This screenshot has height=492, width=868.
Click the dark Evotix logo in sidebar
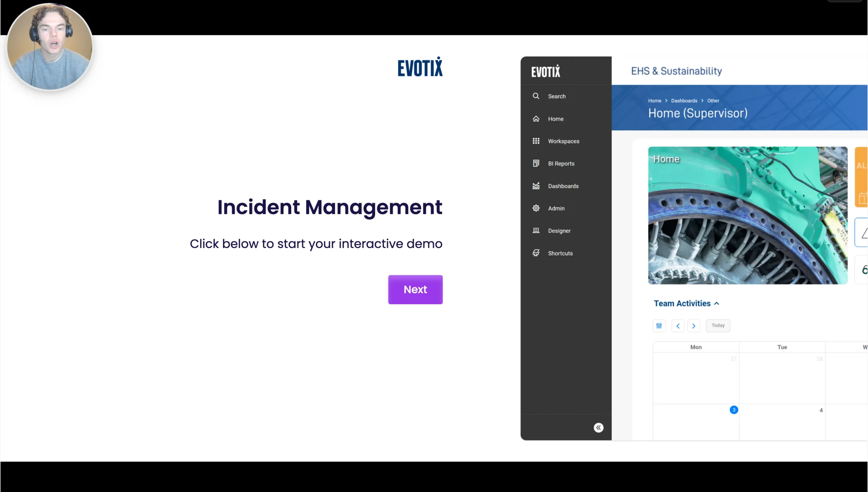click(546, 71)
